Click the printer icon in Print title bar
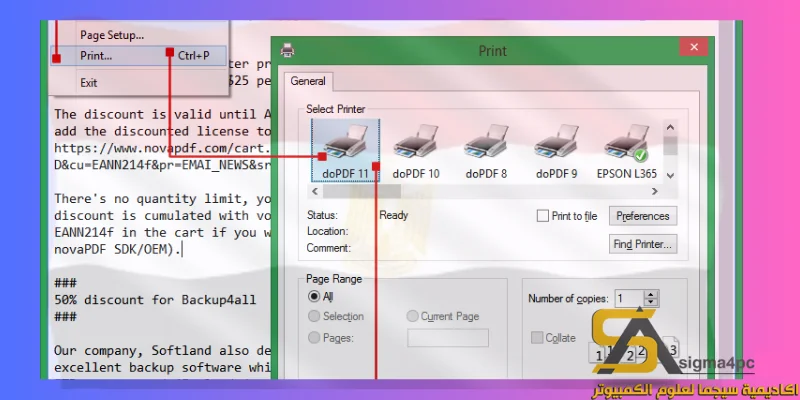This screenshot has width=800, height=400. pyautogui.click(x=288, y=50)
